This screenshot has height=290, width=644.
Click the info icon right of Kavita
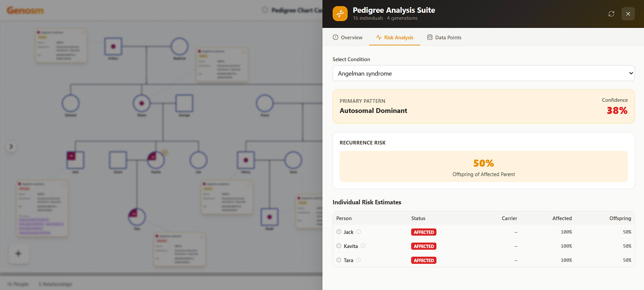(x=363, y=246)
